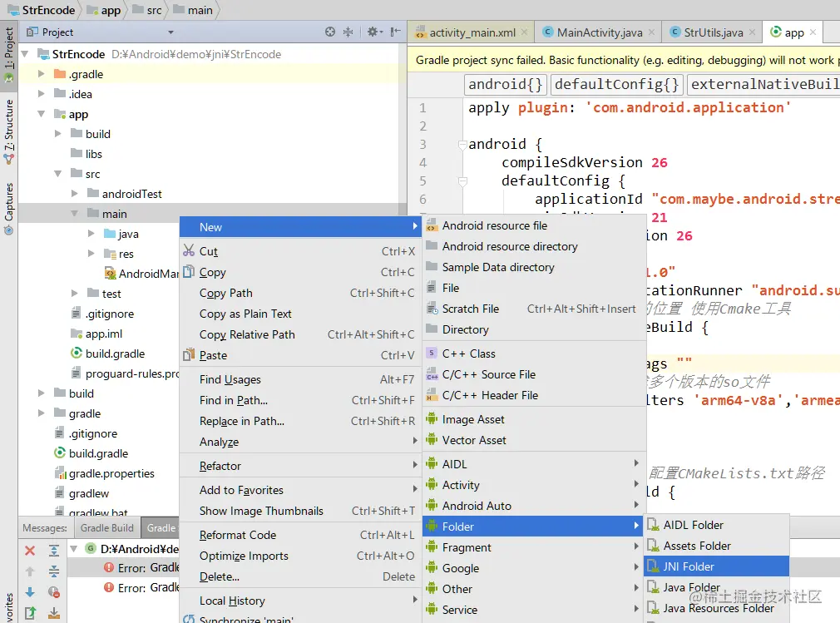Open the Project view dropdown
The width and height of the screenshot is (840, 623).
coord(170,32)
